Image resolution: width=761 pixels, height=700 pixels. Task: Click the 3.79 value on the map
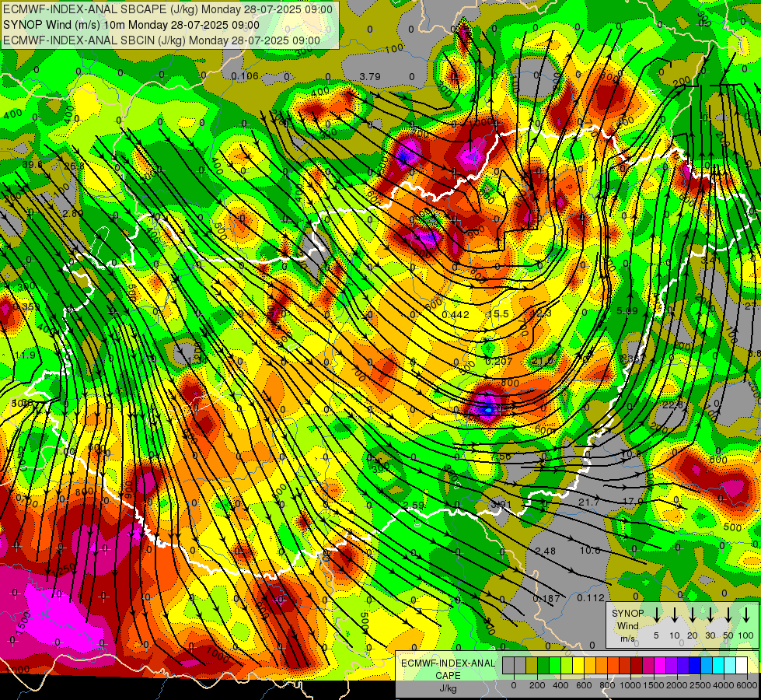[370, 77]
